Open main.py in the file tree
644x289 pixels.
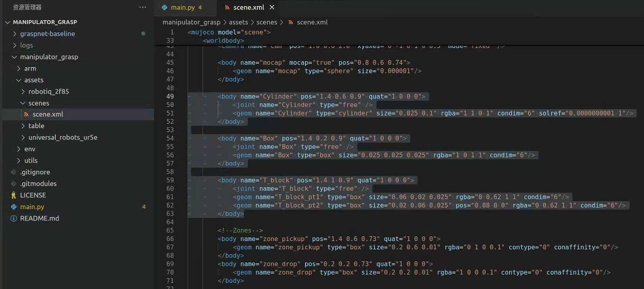(32, 207)
